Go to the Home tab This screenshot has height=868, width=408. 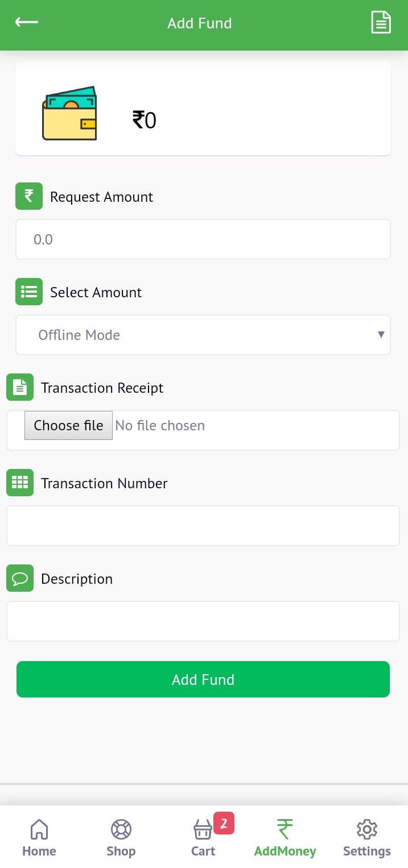pyautogui.click(x=39, y=838)
